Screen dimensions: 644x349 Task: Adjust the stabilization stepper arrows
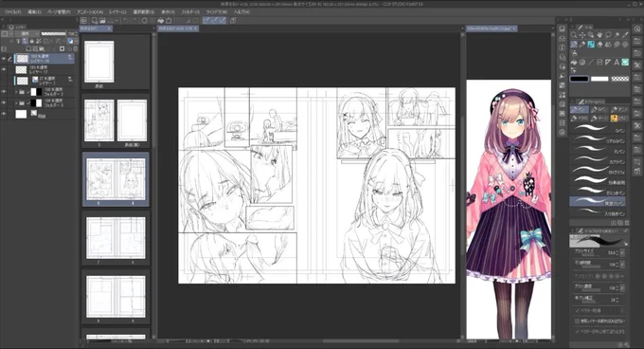617,300
